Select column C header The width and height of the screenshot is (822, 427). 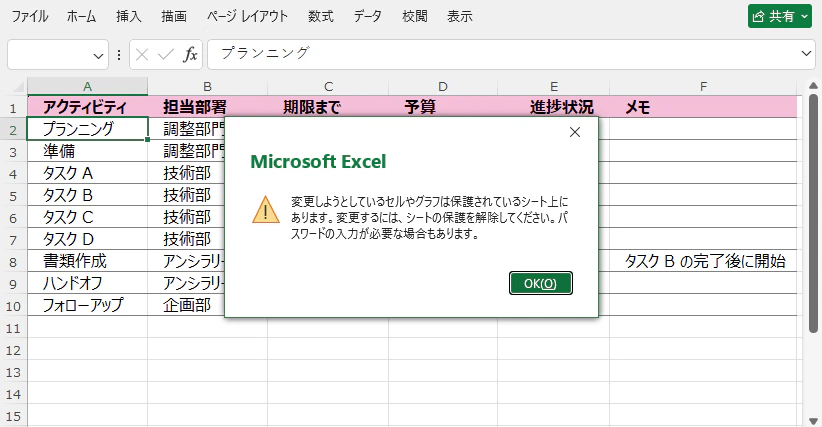[328, 86]
